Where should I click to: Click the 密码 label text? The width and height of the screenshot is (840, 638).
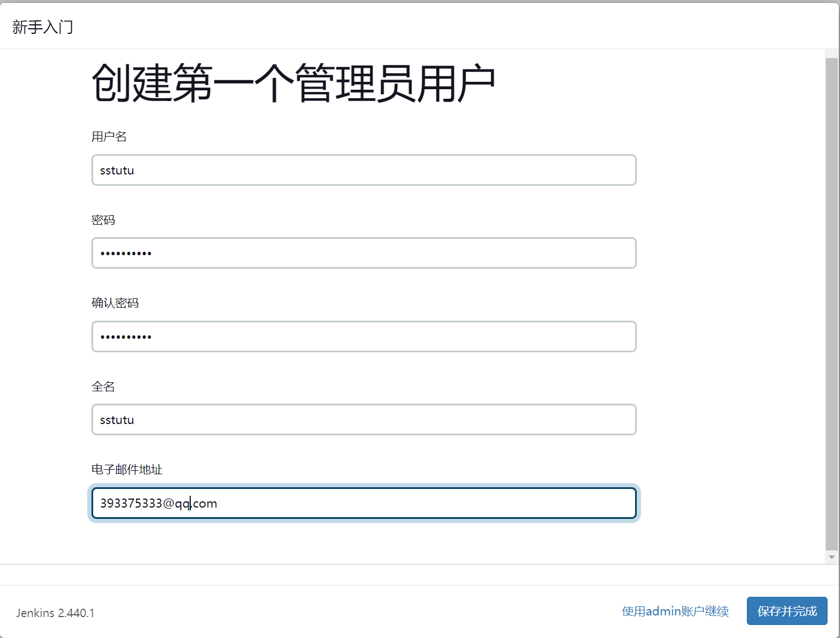103,220
